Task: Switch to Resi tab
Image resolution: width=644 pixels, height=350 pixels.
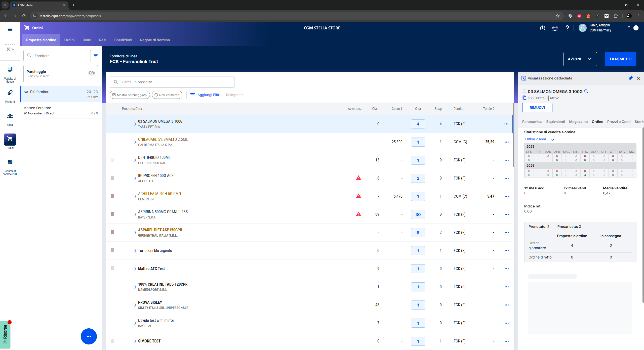Action: (103, 40)
